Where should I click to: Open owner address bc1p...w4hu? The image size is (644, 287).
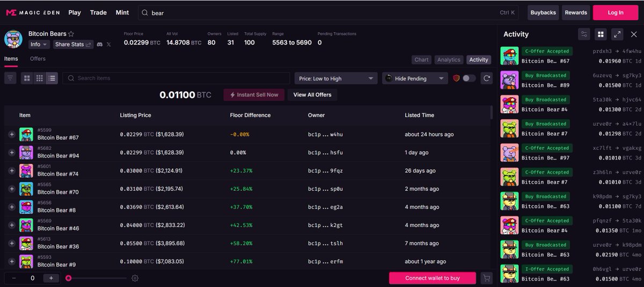[325, 134]
